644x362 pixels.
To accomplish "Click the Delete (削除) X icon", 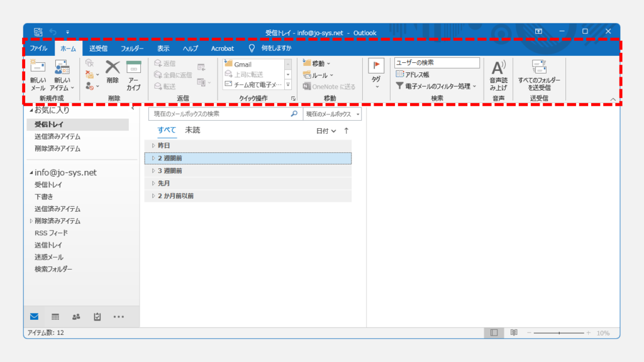I will 113,67.
